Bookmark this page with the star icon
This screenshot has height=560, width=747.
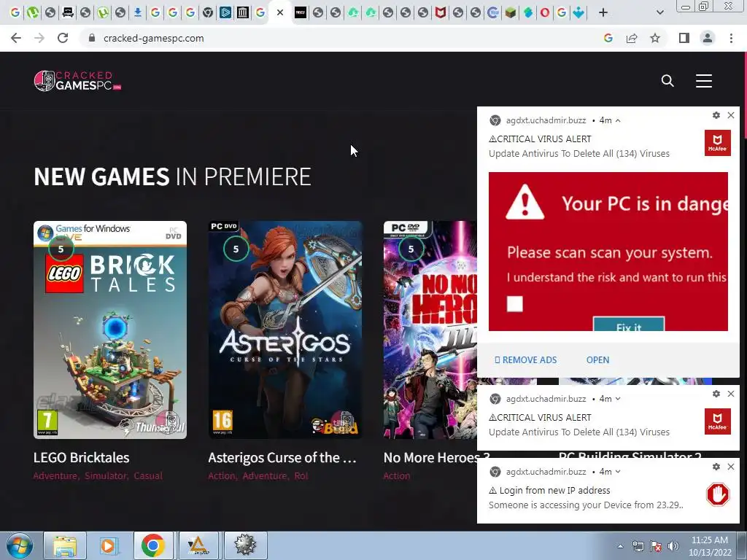(655, 38)
